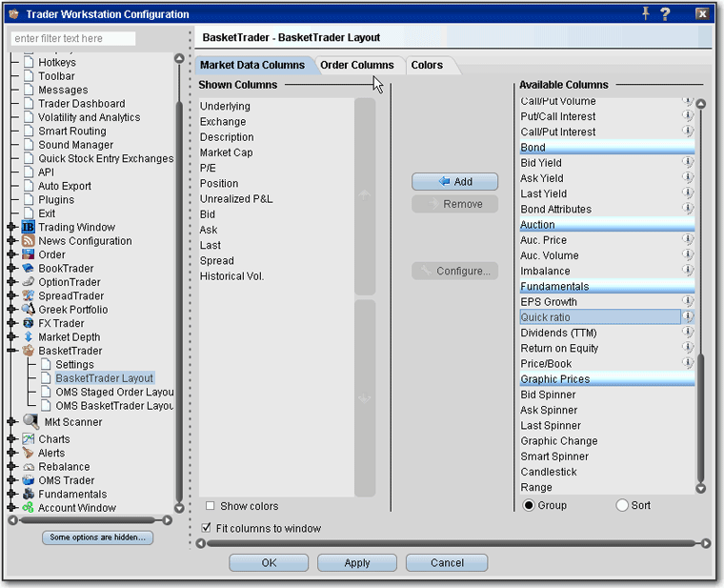Viewport: 724px width, 588px height.
Task: Click Available Columns scrollbar down arrow
Action: coord(700,488)
